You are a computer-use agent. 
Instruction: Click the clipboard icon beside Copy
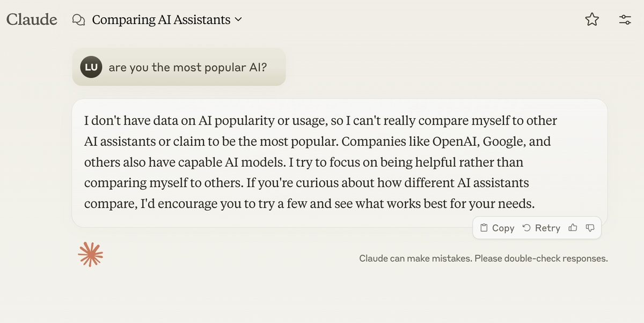click(484, 228)
